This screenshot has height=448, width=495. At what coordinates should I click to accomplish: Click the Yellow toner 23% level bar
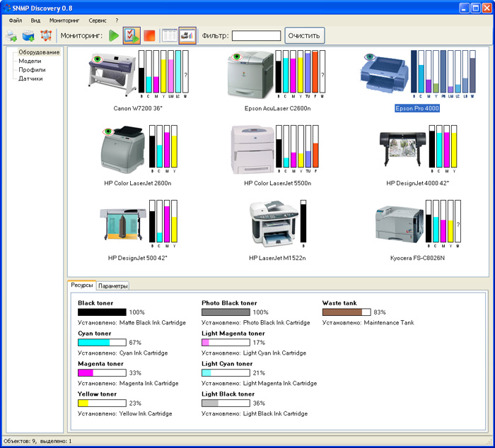coord(102,403)
